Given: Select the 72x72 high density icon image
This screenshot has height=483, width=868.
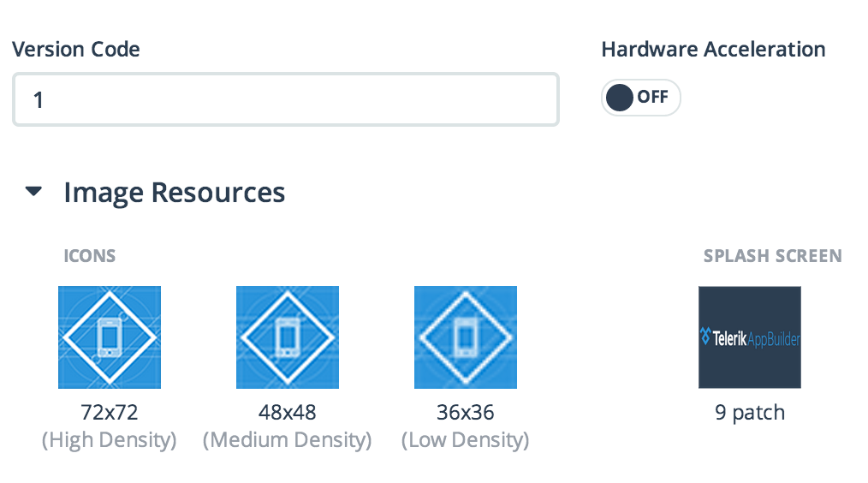Looking at the screenshot, I should click(x=110, y=337).
